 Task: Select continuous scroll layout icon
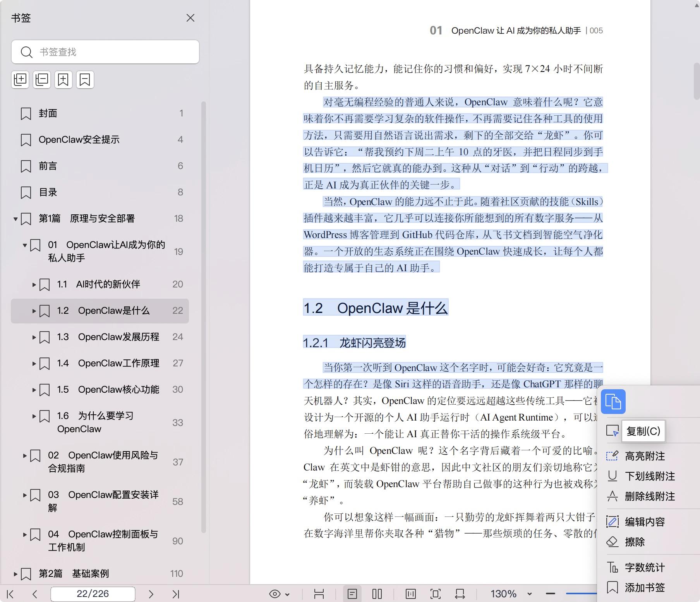click(319, 594)
